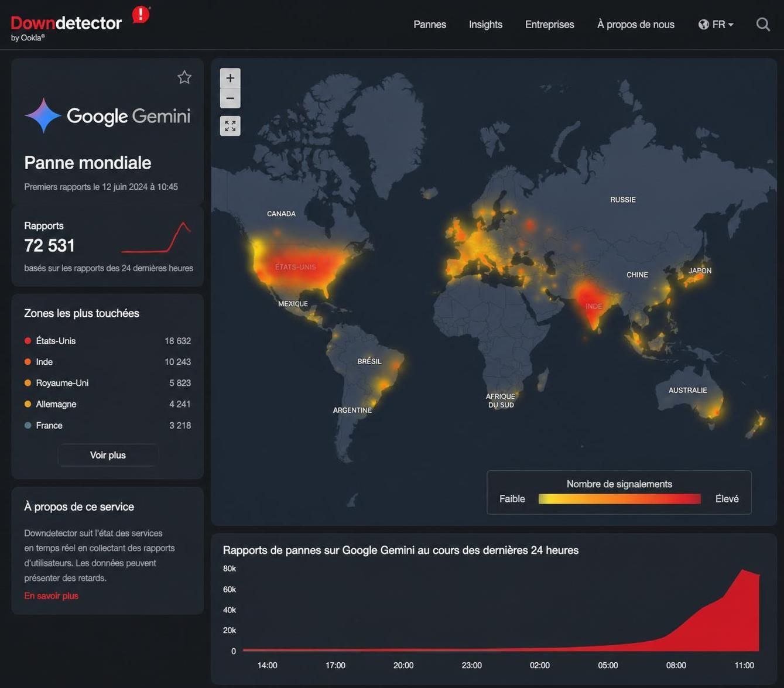Select États-Unis in affected zones
This screenshot has height=688, width=784.
click(x=108, y=341)
